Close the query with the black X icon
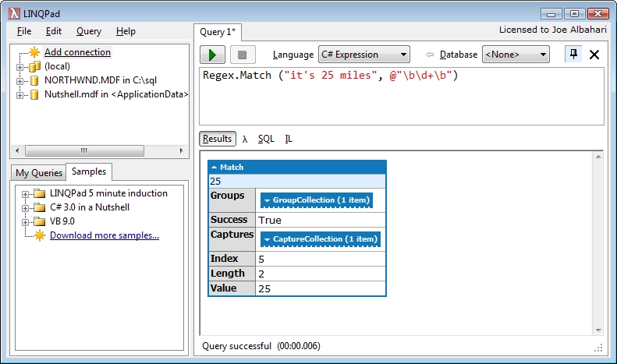Image resolution: width=617 pixels, height=364 pixels. point(594,55)
